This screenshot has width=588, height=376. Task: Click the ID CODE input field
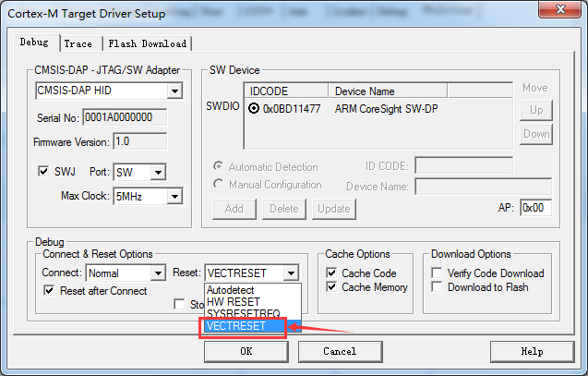click(x=464, y=165)
